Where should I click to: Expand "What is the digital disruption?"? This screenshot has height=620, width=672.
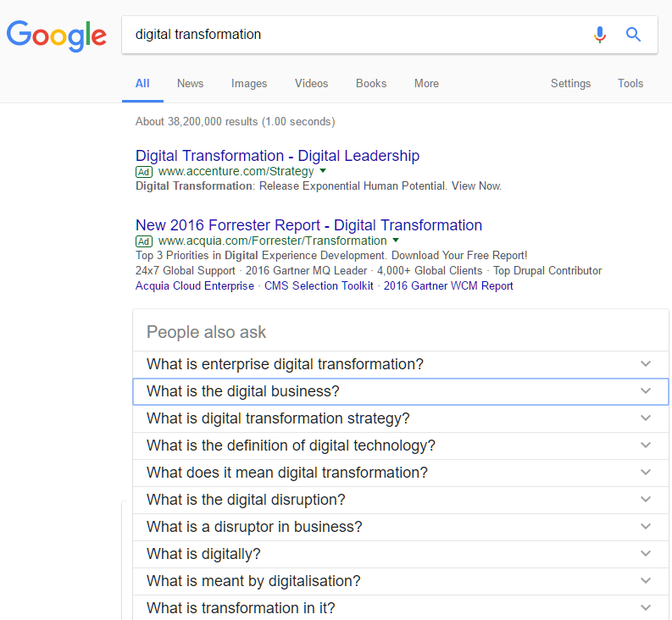tap(646, 500)
